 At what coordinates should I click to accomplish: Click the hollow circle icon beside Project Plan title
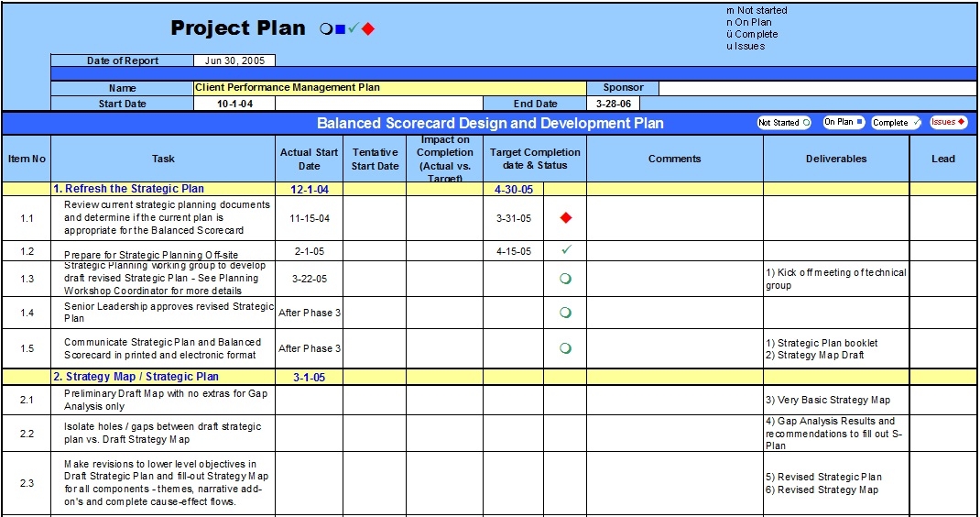pos(326,29)
